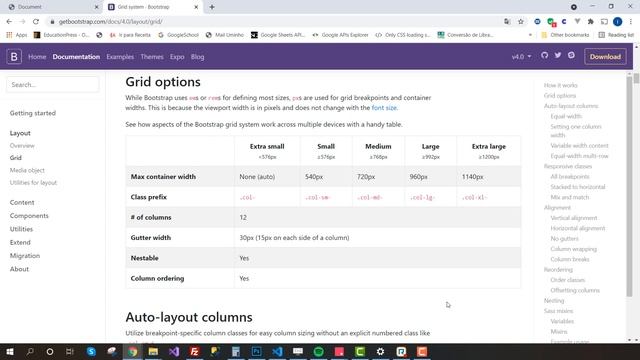640x360 pixels.
Task: Open new tab with plus button
Action: click(212, 7)
